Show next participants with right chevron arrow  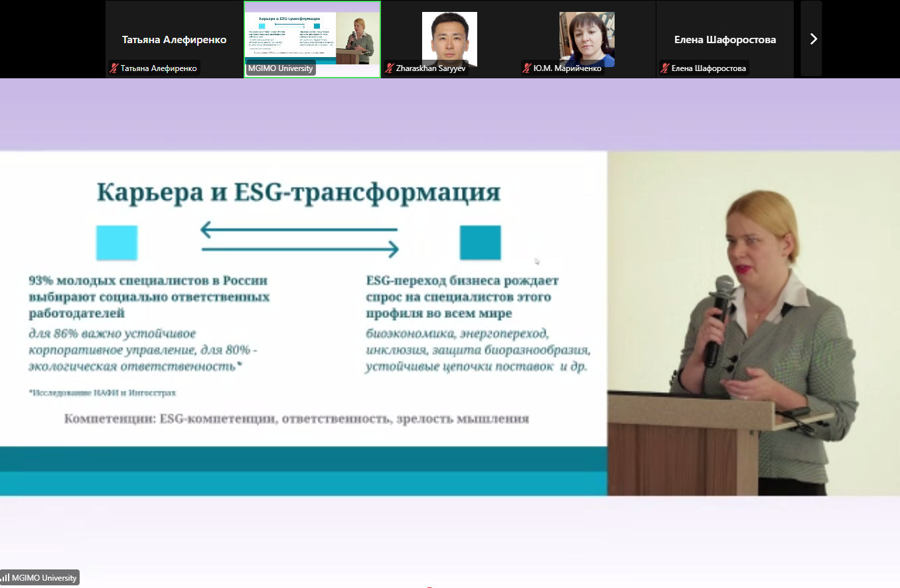(x=813, y=39)
